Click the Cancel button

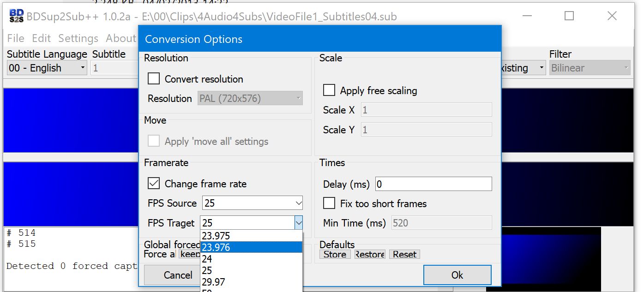coord(178,275)
